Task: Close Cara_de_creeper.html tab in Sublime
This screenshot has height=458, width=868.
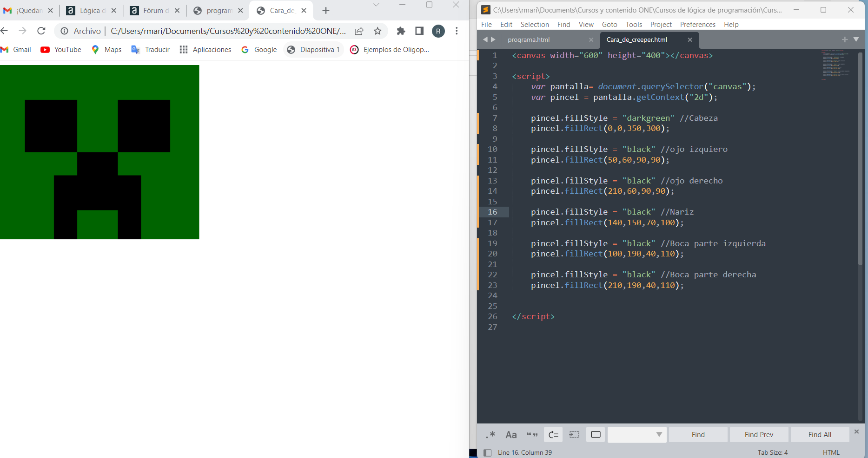Action: point(690,40)
